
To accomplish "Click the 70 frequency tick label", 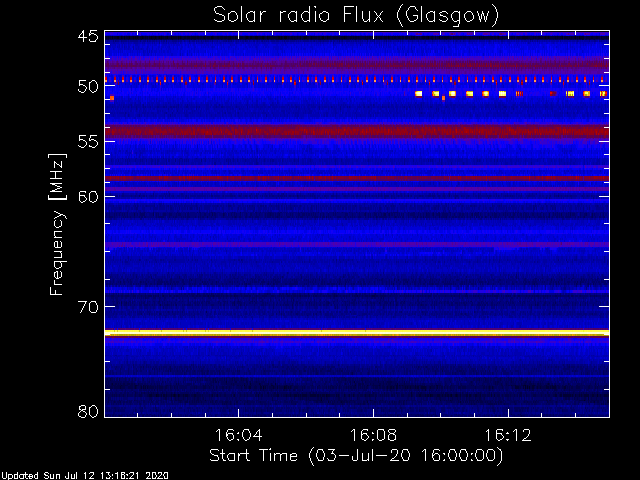I will tap(88, 307).
